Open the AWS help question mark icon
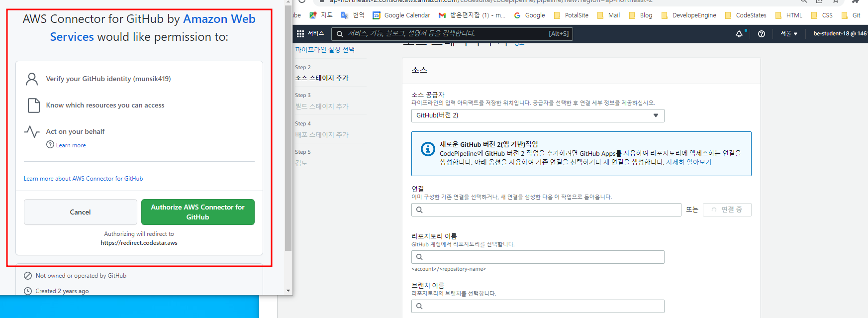The image size is (868, 318). (762, 34)
